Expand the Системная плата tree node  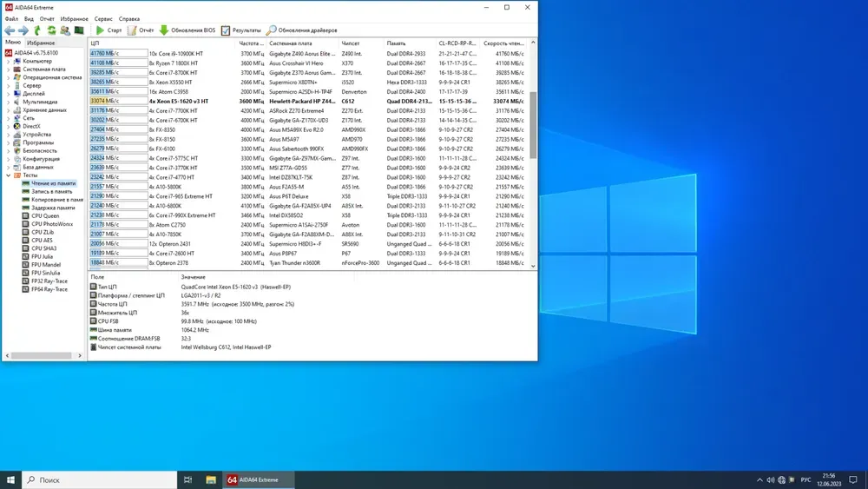[x=10, y=69]
